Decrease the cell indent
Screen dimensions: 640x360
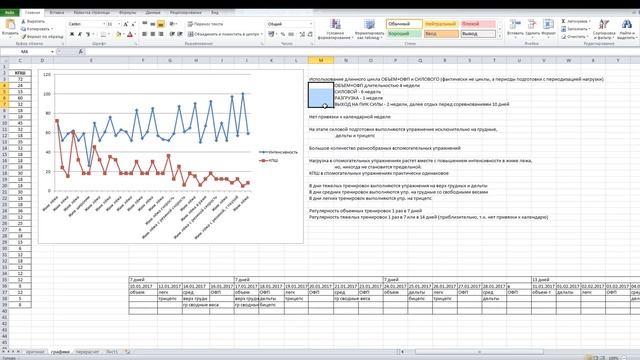click(x=172, y=34)
